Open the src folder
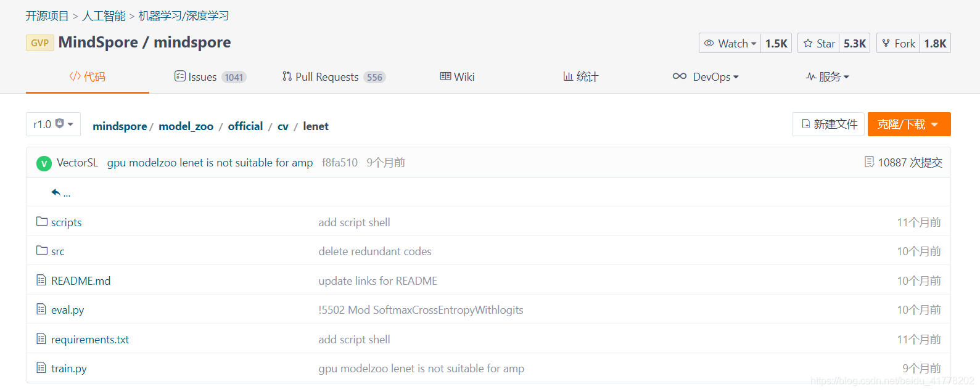Screen dimensions: 980x392 coord(58,251)
